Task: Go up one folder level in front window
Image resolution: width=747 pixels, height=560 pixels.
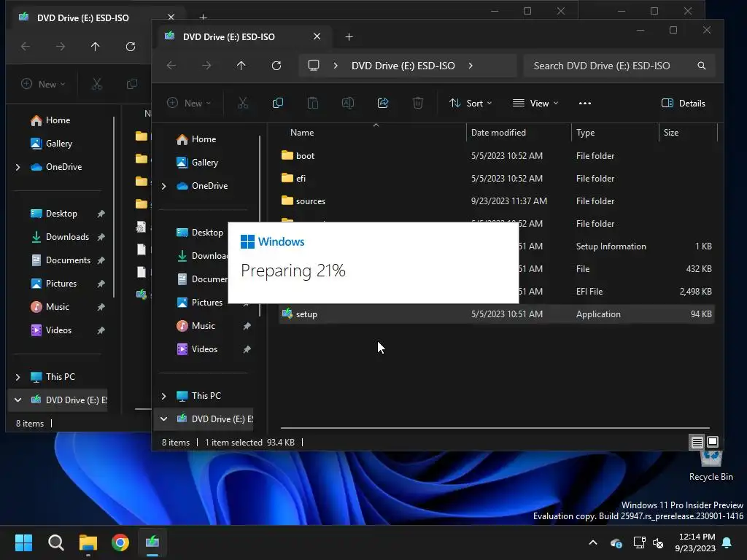Action: tap(241, 66)
